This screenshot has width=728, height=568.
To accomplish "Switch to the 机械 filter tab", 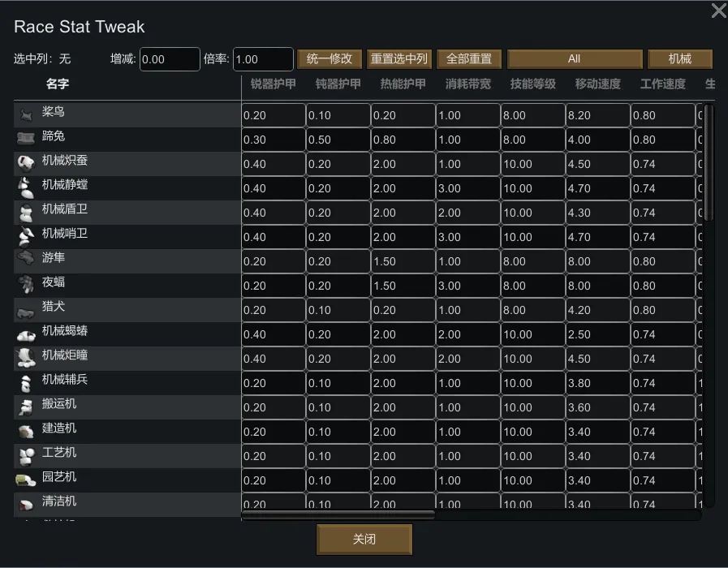I will (679, 59).
